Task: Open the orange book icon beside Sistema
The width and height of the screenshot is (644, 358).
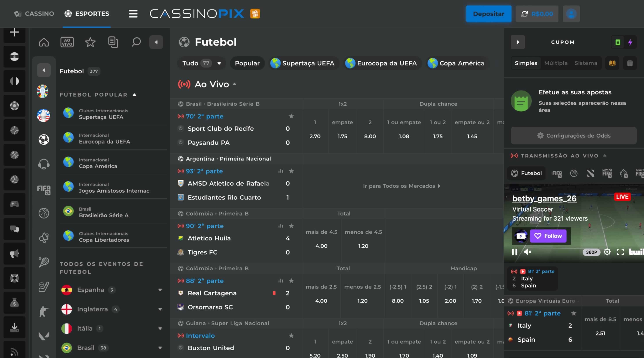Action: [612, 63]
